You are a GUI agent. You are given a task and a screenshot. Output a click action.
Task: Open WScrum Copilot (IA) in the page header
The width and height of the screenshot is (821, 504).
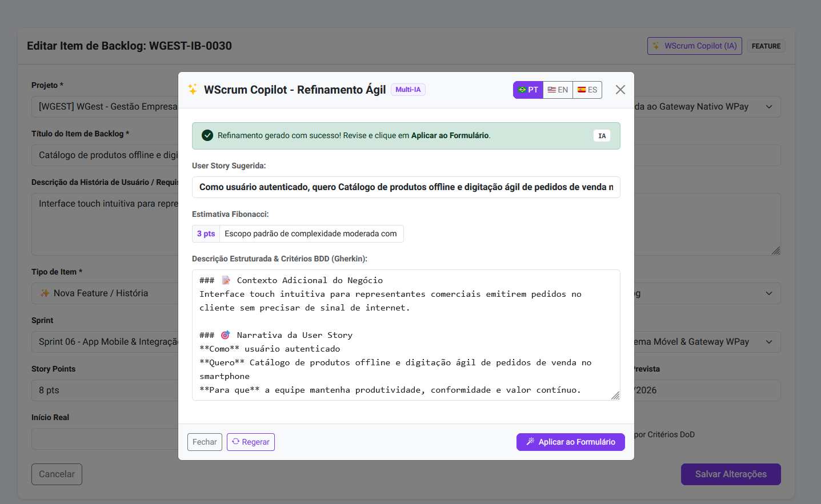694,46
